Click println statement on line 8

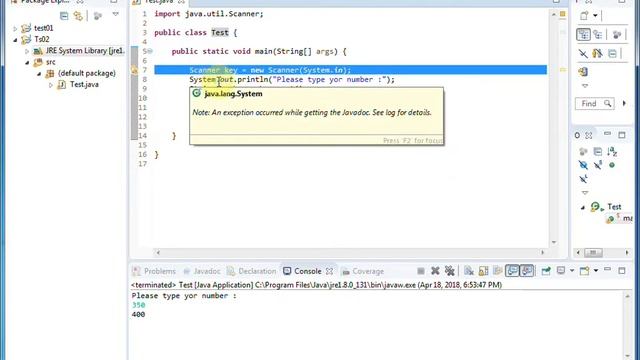(292, 80)
